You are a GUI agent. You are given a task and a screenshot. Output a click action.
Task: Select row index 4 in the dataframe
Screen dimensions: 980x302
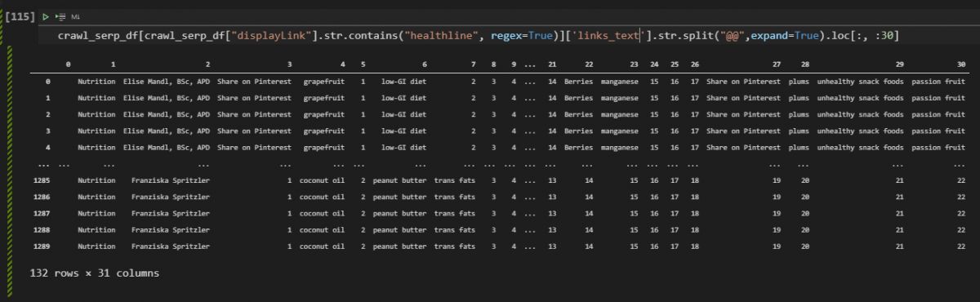pos(48,146)
